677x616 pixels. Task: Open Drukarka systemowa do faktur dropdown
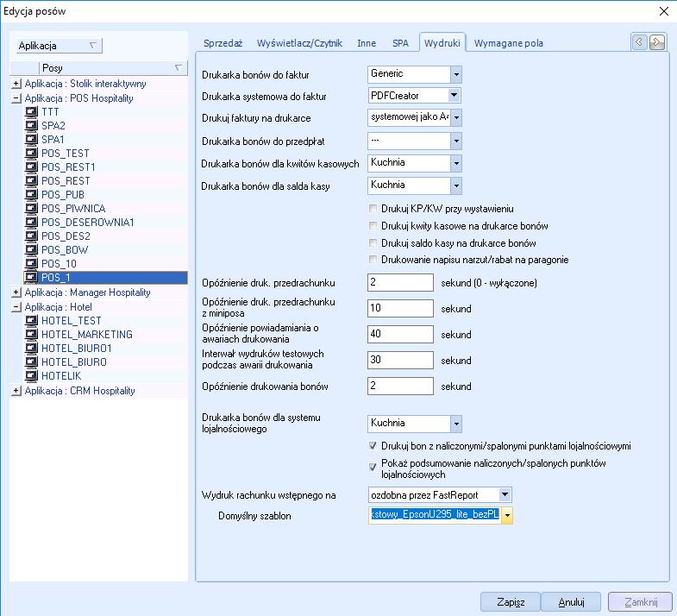click(x=454, y=96)
